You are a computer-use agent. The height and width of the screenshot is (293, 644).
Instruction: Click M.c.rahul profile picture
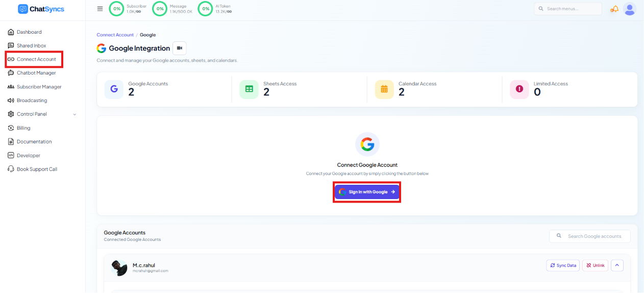(119, 267)
